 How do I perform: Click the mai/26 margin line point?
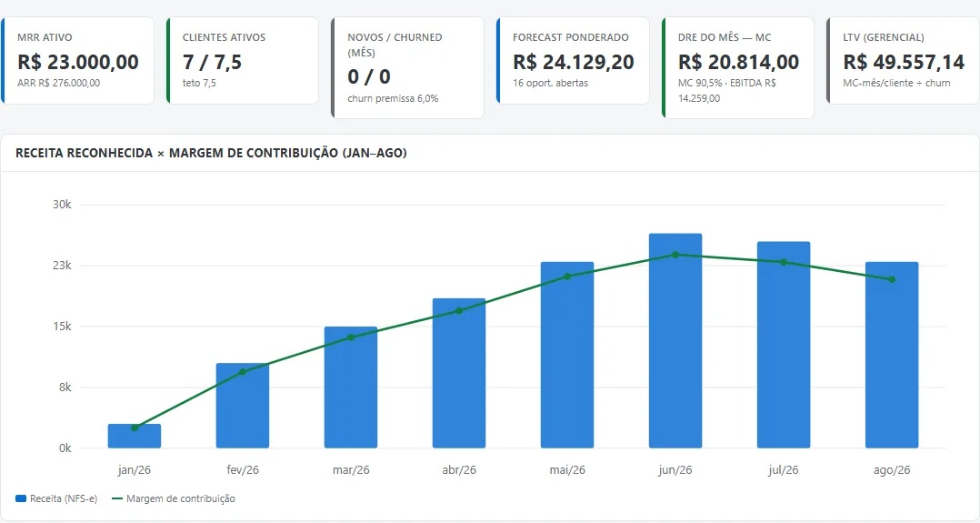pyautogui.click(x=567, y=277)
